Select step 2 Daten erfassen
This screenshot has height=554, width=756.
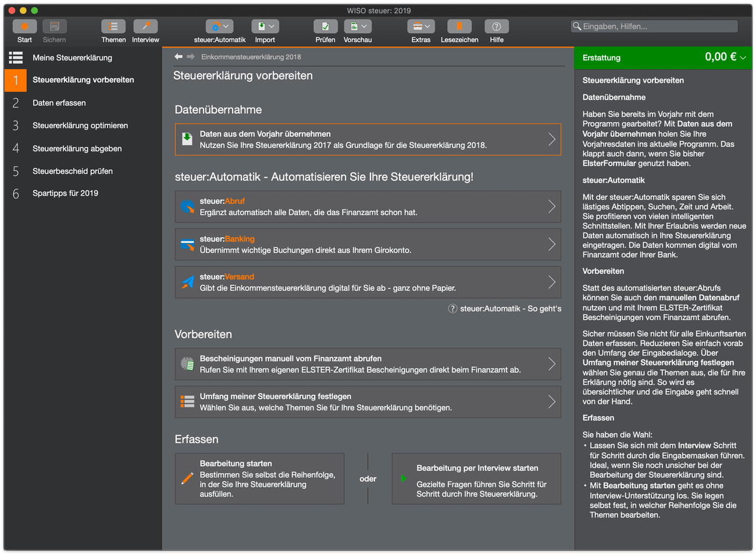[x=83, y=103]
